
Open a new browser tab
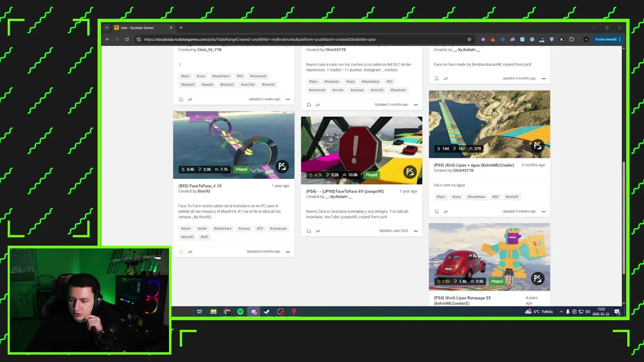pyautogui.click(x=181, y=28)
